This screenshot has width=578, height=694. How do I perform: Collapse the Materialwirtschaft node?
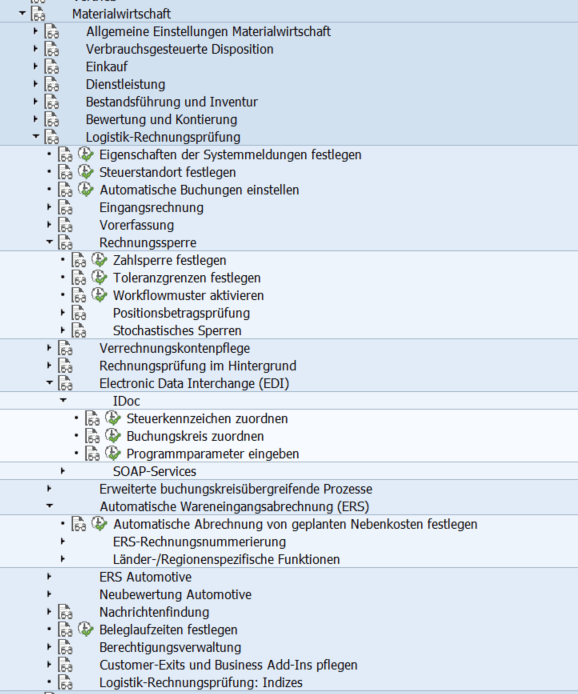(22, 13)
